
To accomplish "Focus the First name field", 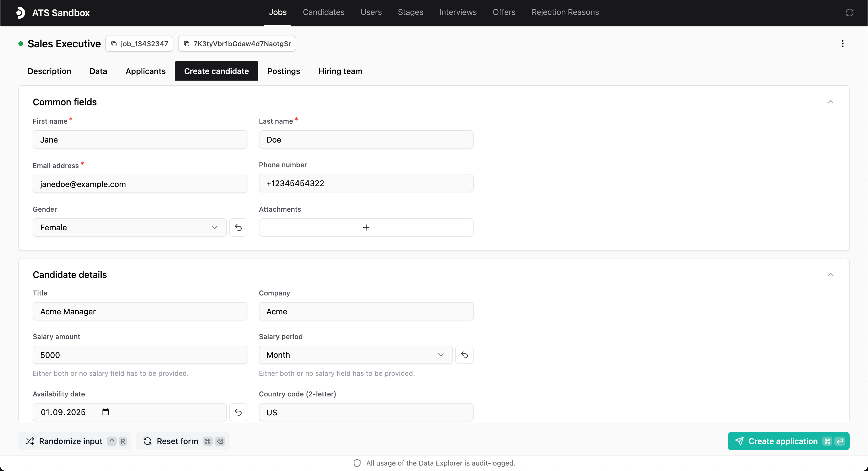I will coord(140,139).
